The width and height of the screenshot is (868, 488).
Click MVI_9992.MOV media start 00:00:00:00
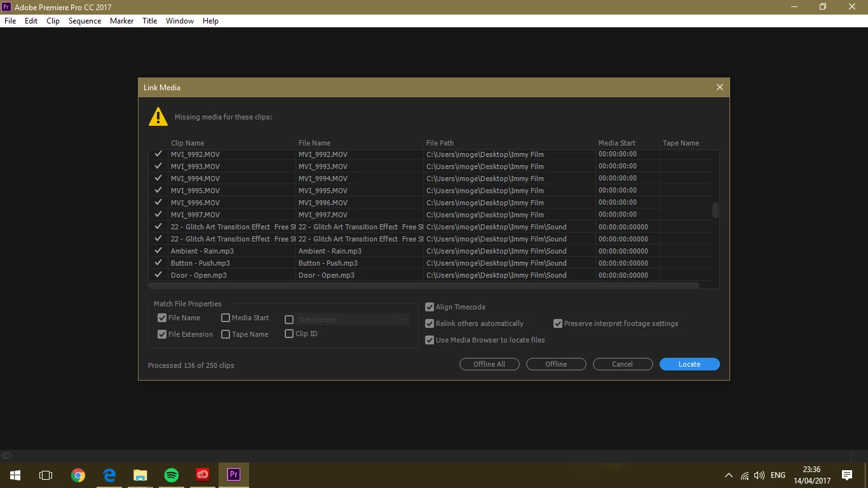coord(618,154)
